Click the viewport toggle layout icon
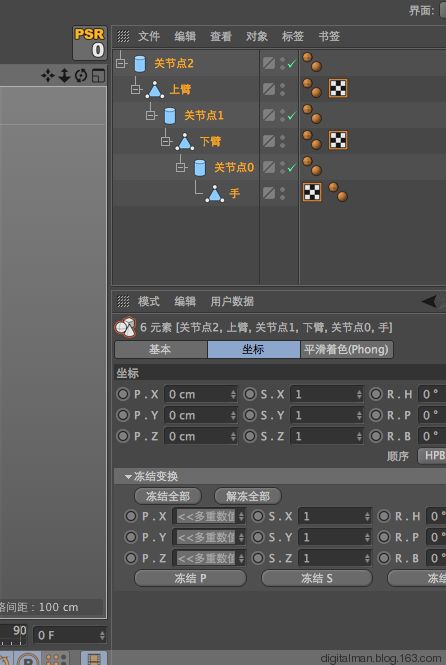Image resolution: width=446 pixels, height=665 pixels. pyautogui.click(x=98, y=76)
